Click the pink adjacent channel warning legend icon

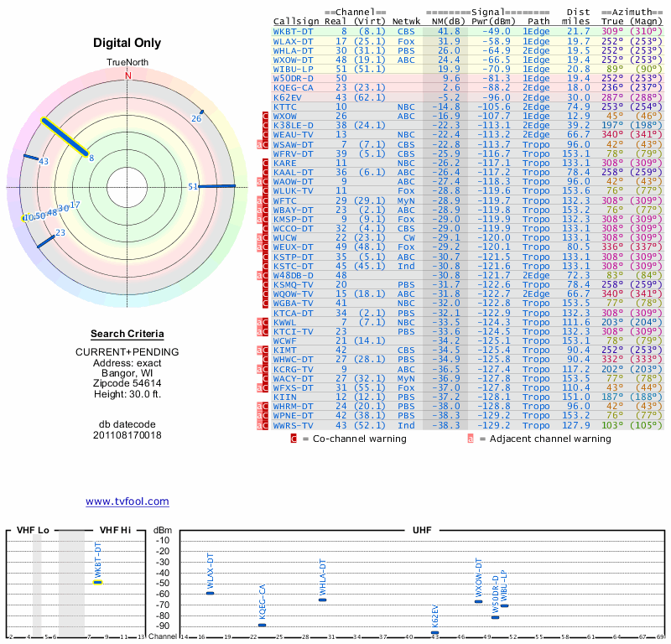pyautogui.click(x=471, y=439)
